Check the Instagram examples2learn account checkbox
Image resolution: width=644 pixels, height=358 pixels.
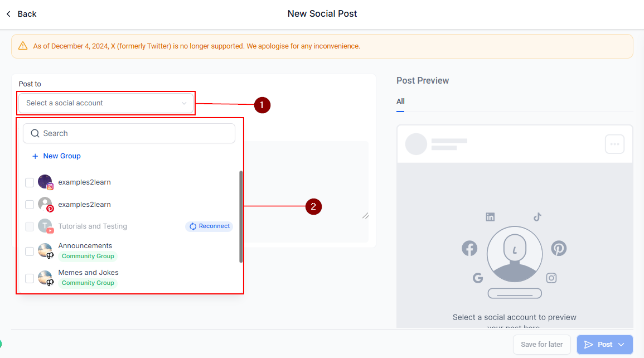(30, 182)
